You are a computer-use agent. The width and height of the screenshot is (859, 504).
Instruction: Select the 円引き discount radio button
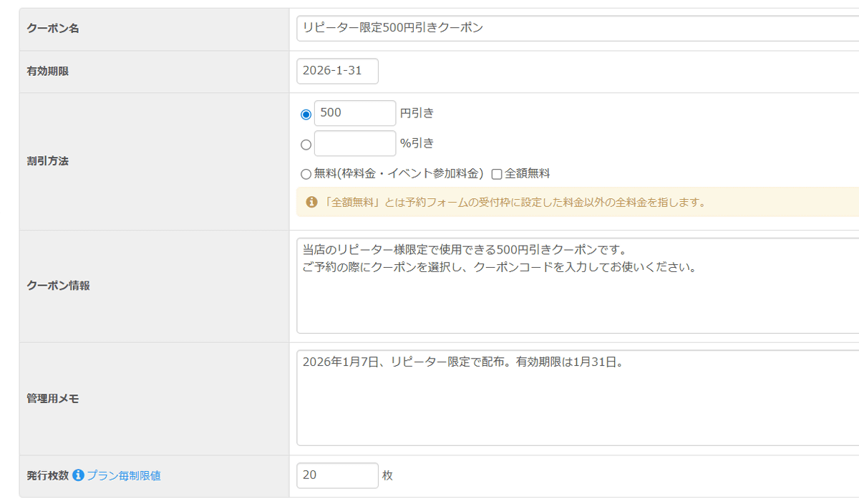point(306,115)
